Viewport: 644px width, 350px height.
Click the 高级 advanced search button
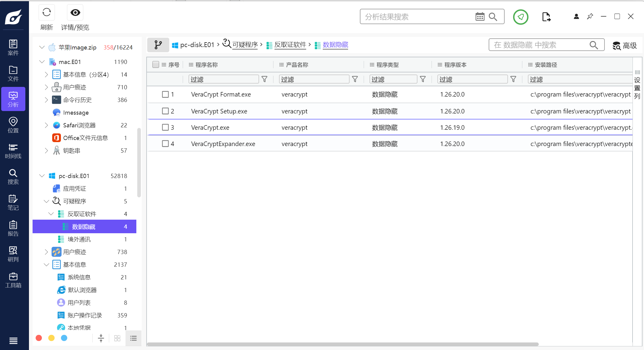point(625,46)
